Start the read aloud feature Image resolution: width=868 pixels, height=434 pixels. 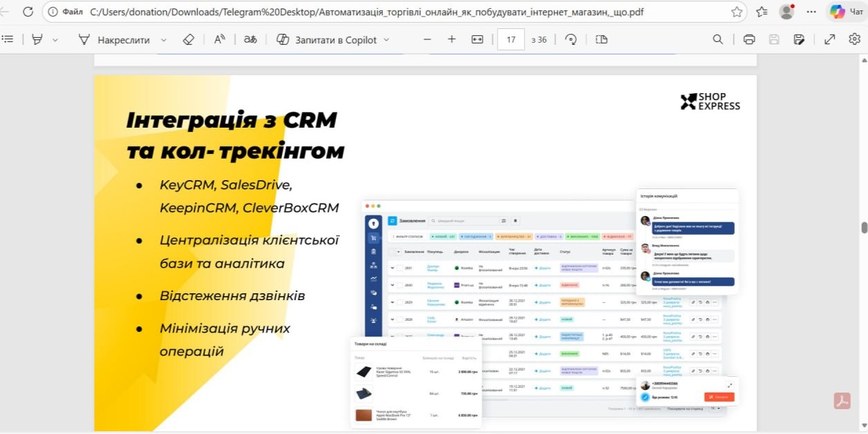point(219,39)
